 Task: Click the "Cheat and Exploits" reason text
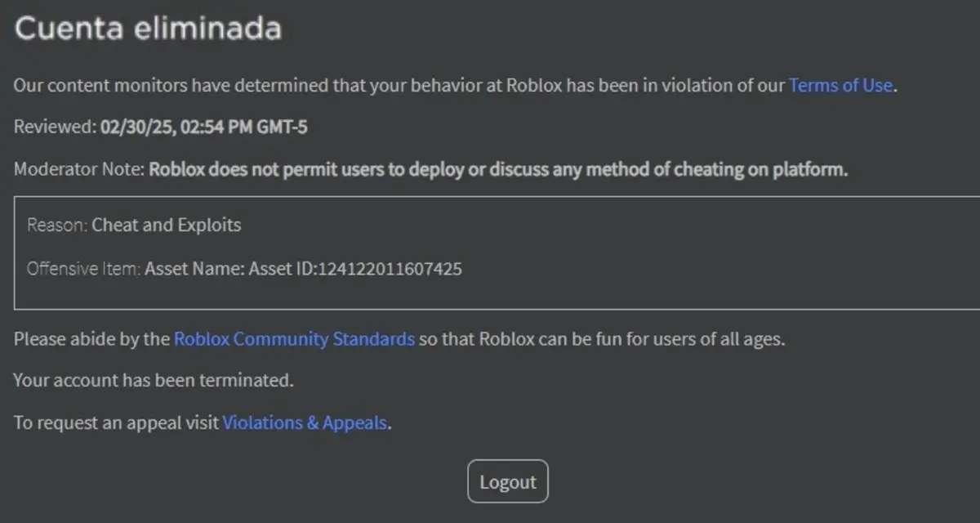click(x=167, y=225)
